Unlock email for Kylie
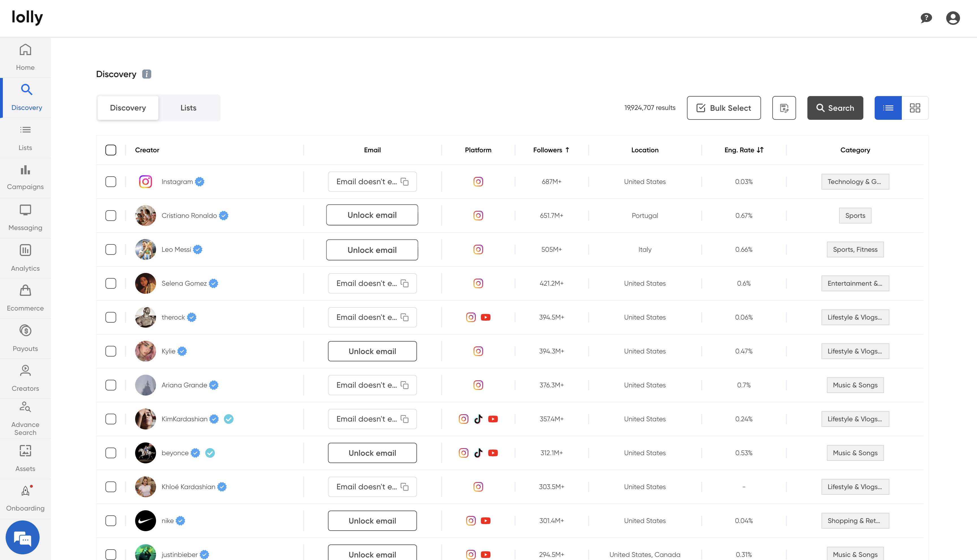Screen dimensions: 977x560 coord(372,351)
